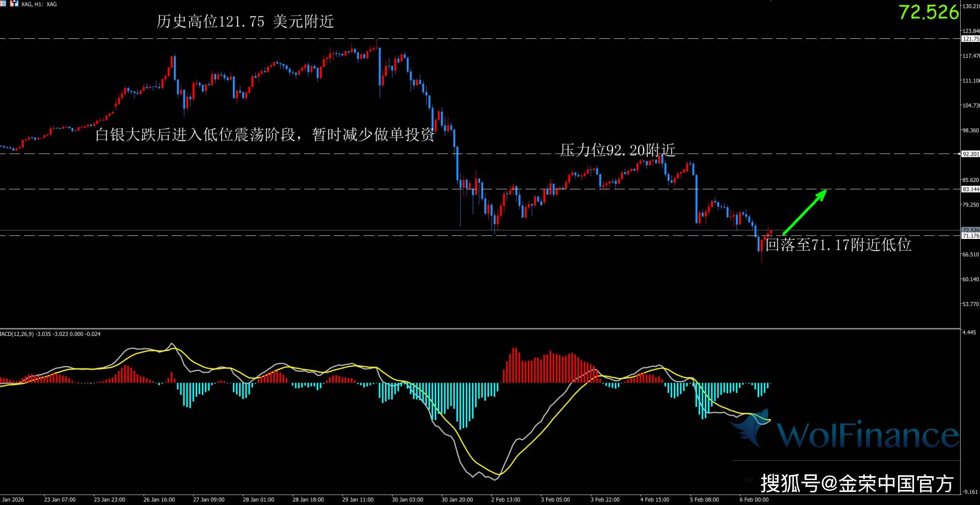
Task: Click the large green 72.526 price display
Action: pyautogui.click(x=929, y=12)
